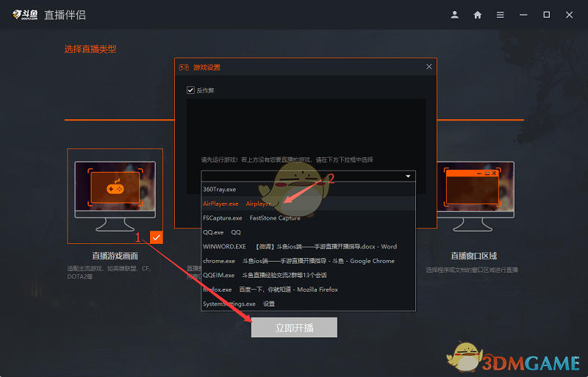
Task: Select the QQEIM.exe entry
Action: 308,275
